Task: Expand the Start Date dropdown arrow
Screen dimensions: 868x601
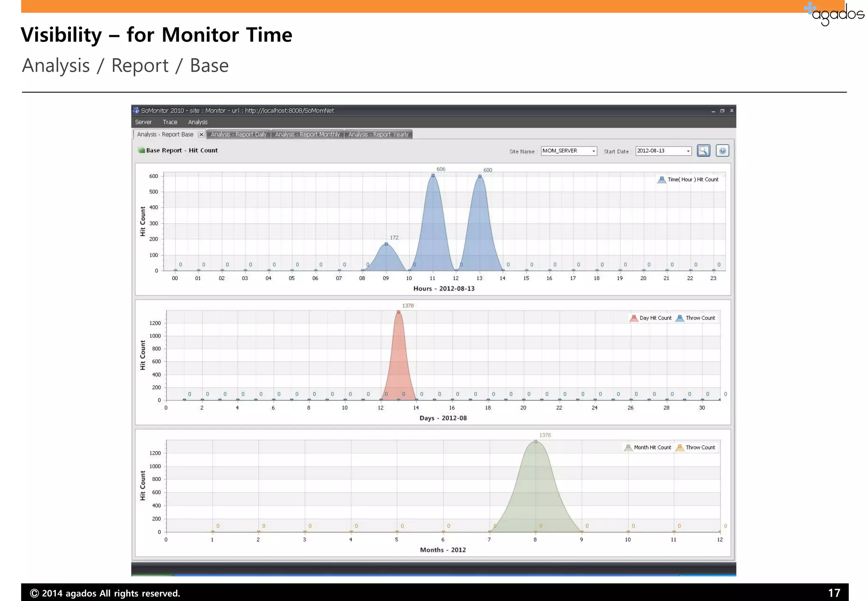Action: pyautogui.click(x=688, y=151)
